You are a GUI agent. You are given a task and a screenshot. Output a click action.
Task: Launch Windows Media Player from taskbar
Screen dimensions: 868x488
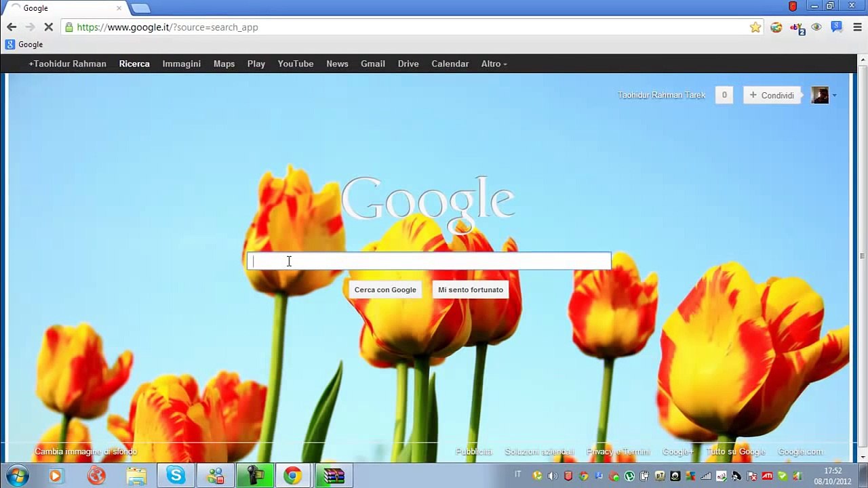(x=55, y=476)
